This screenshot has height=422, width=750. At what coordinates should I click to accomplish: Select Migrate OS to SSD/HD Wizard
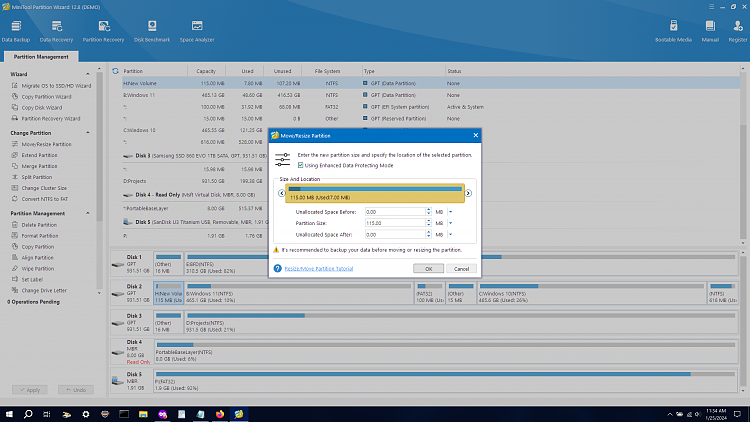coord(51,86)
